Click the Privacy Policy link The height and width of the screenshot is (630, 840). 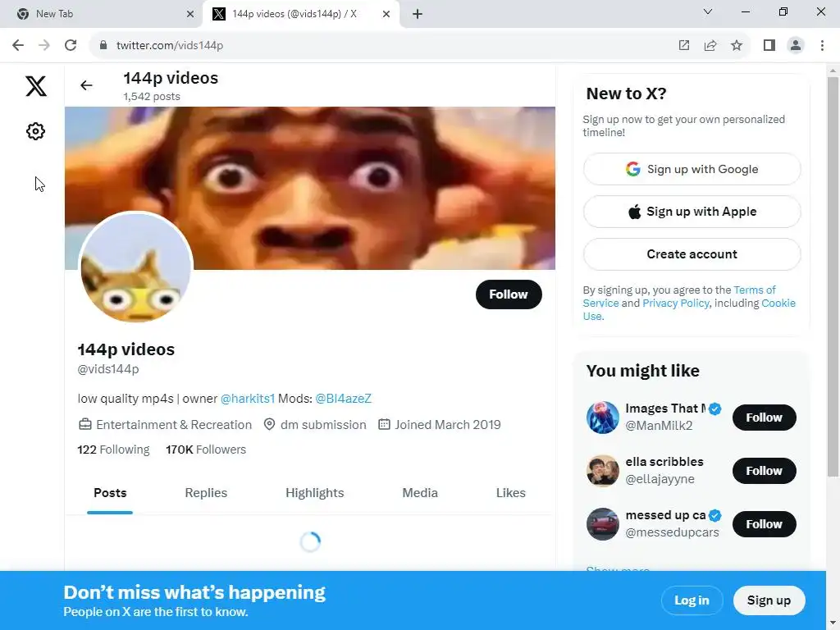point(676,304)
